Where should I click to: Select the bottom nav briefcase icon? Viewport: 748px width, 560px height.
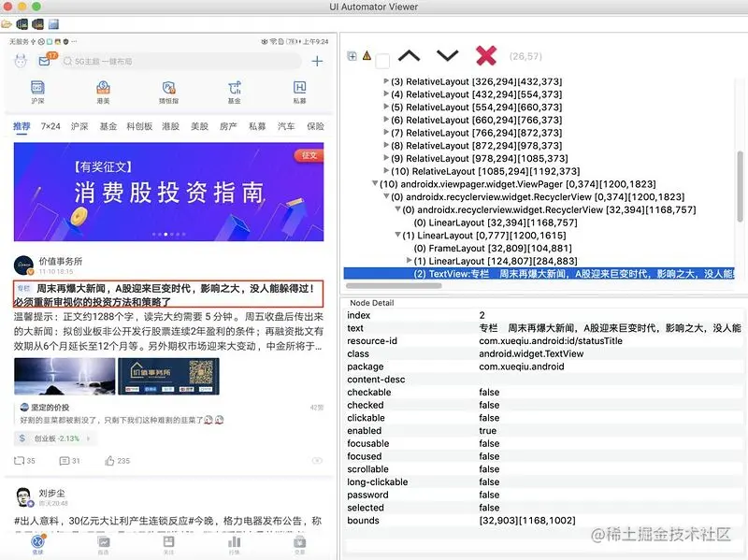pyautogui.click(x=299, y=544)
